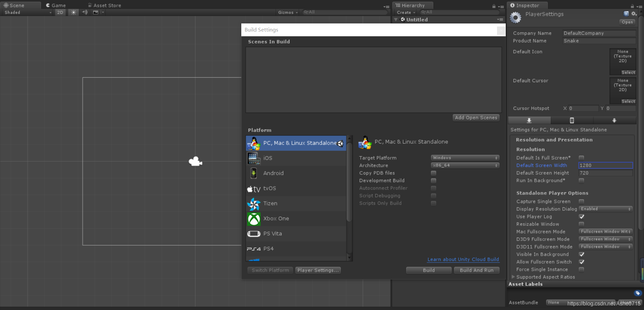Toggle scene lighting sun icon
Screen dimensions: 644x310
[x=73, y=12]
